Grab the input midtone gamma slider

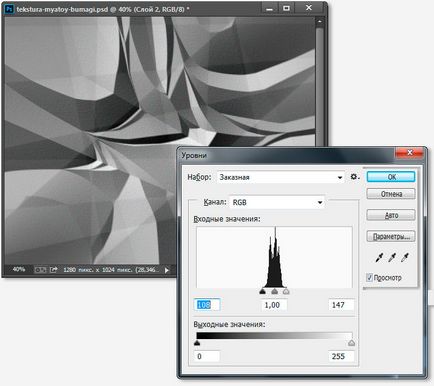274,292
